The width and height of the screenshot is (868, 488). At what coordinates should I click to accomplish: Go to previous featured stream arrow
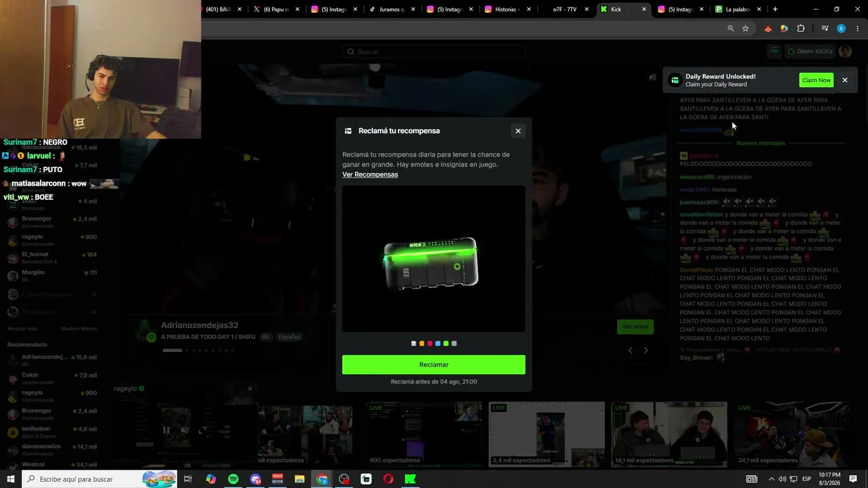pos(630,350)
